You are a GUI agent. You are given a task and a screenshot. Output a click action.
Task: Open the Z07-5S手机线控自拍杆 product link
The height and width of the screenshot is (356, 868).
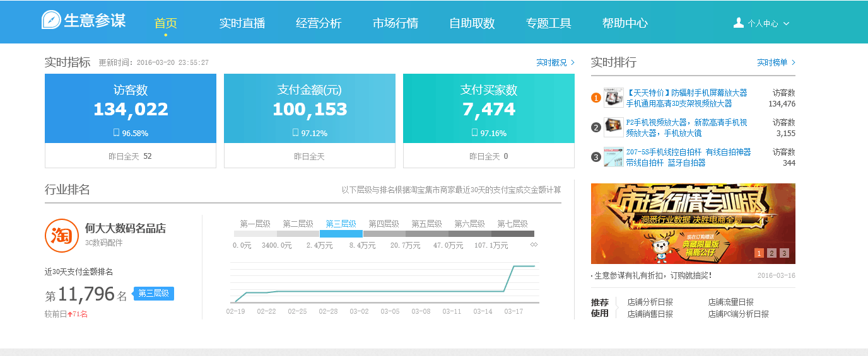[x=688, y=157]
